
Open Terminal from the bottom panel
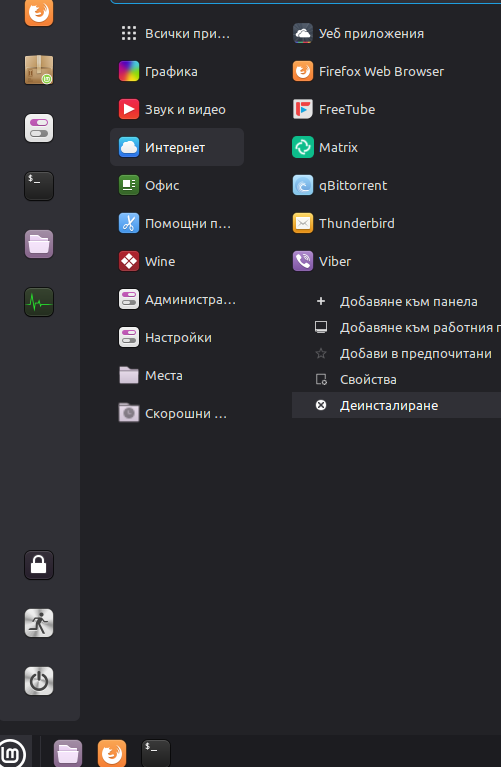click(156, 753)
